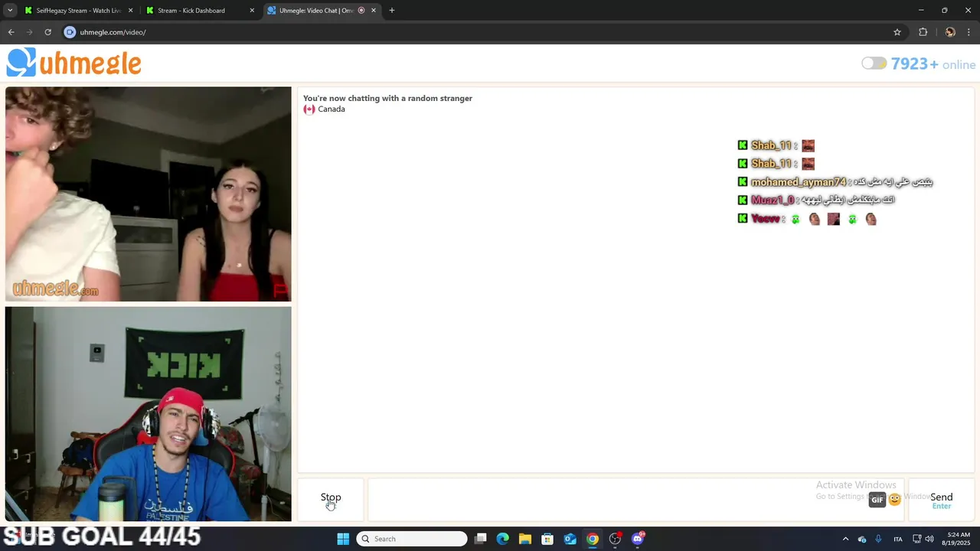
Task: Open OBS Studio from taskbar
Action: (615, 539)
